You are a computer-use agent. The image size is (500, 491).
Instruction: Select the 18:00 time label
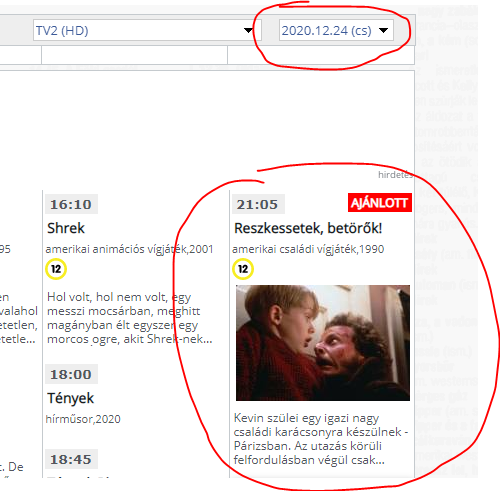click(71, 374)
